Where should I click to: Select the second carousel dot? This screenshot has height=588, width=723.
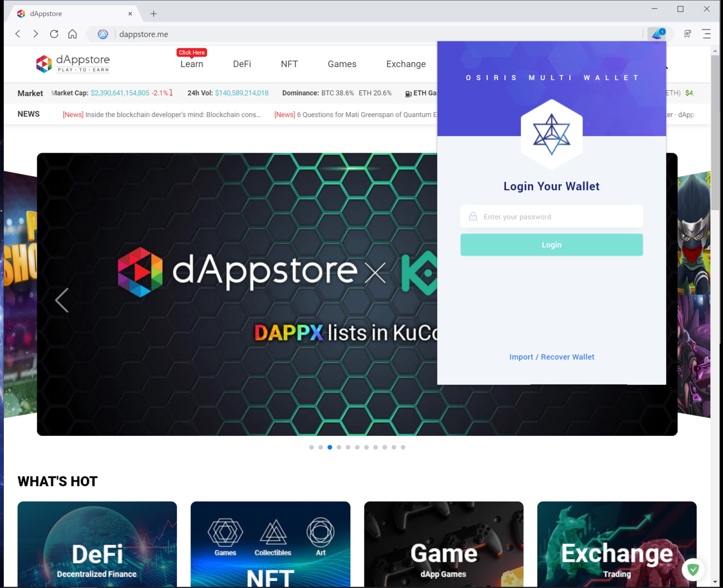click(x=320, y=447)
